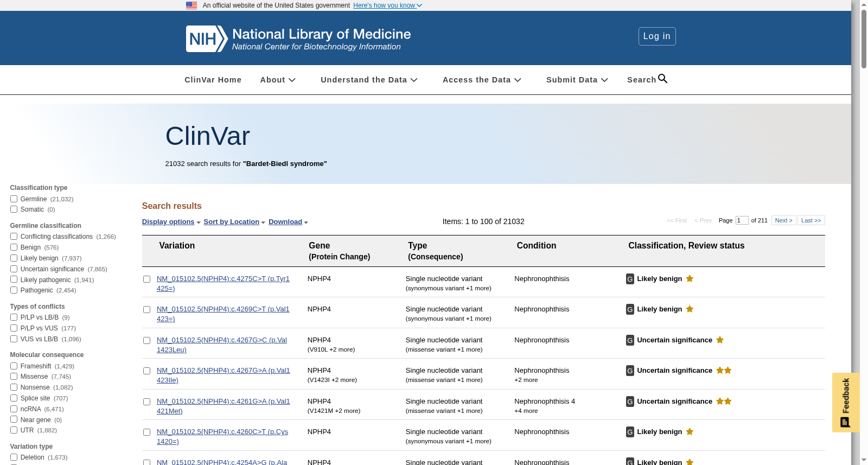Open variant c.4260C>T (p.Cys1420=) link
Screen dimensions: 868x465
[222, 437]
